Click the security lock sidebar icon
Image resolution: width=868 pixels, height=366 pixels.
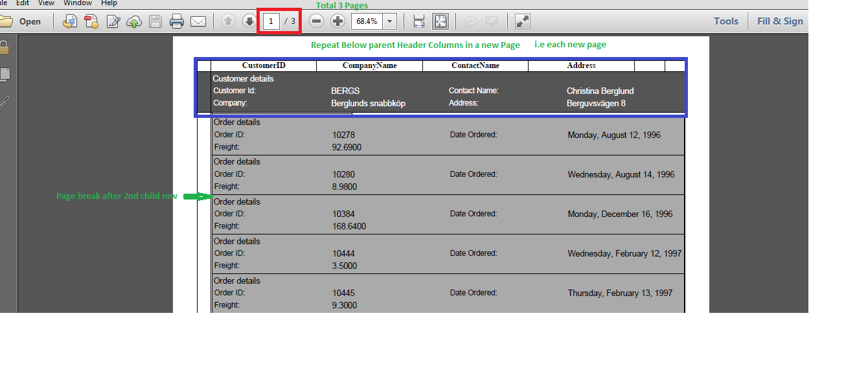pos(4,47)
